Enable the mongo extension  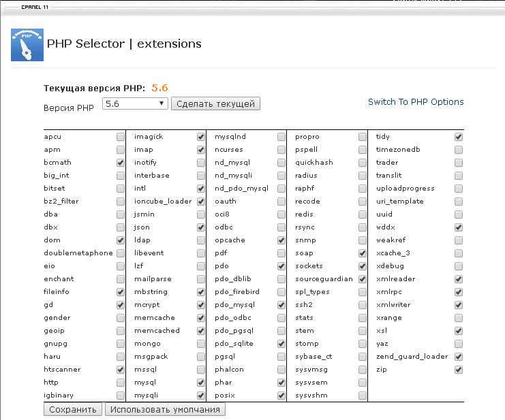[201, 344]
